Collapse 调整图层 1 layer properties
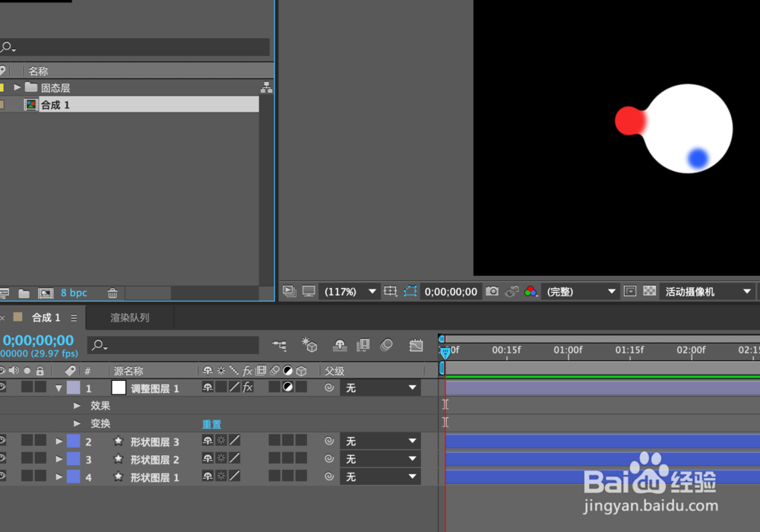This screenshot has width=760, height=532. (59, 388)
